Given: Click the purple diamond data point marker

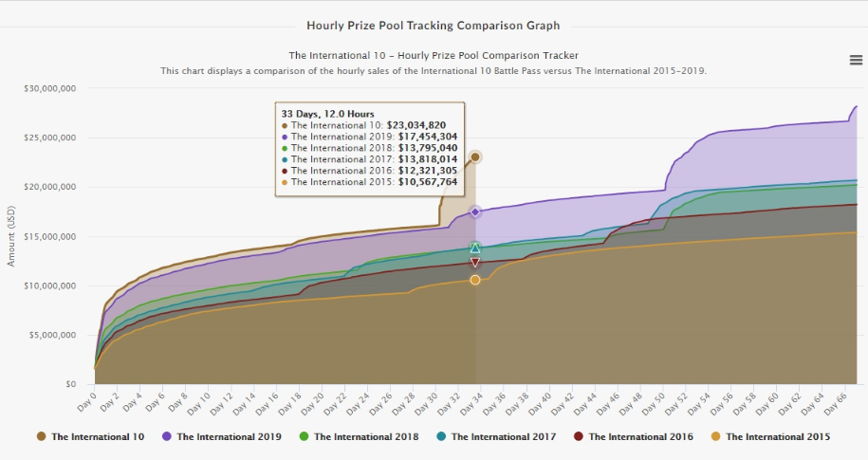Looking at the screenshot, I should pyautogui.click(x=475, y=212).
